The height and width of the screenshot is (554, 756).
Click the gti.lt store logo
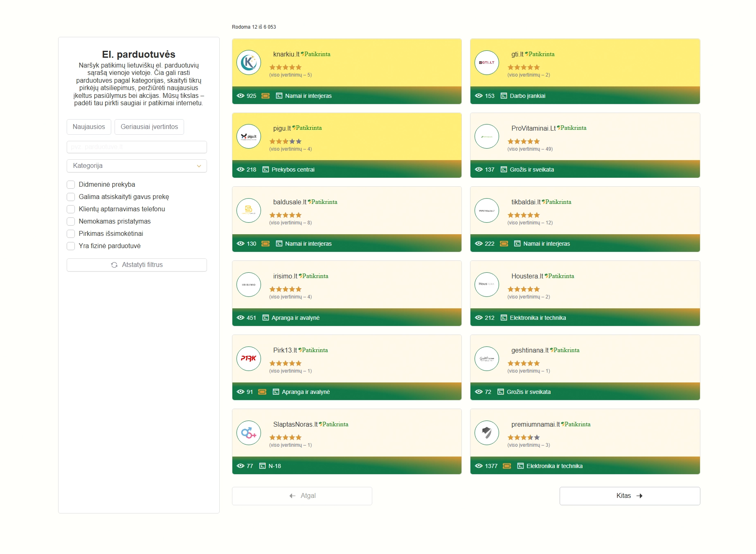486,63
